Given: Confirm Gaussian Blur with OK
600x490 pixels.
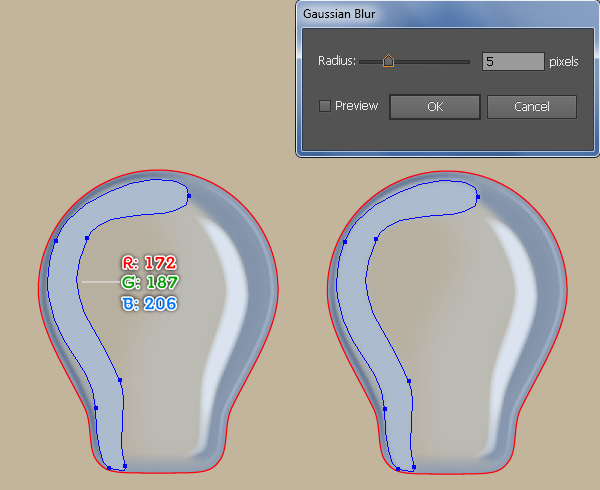Looking at the screenshot, I should coord(435,107).
